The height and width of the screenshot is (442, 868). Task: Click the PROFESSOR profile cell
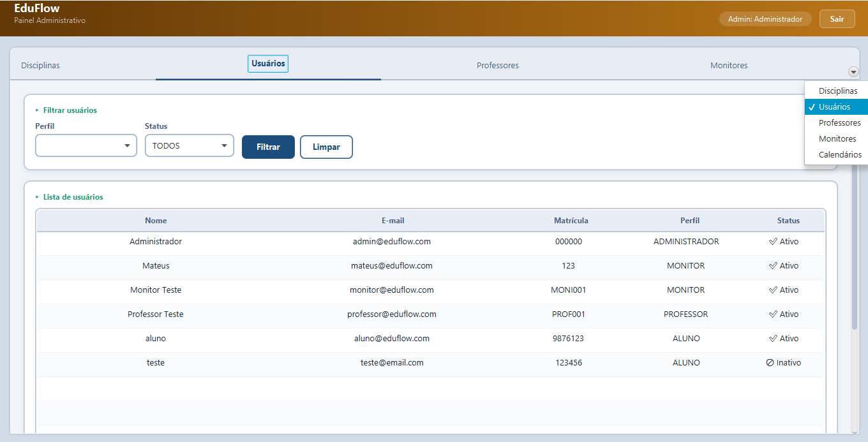[686, 314]
